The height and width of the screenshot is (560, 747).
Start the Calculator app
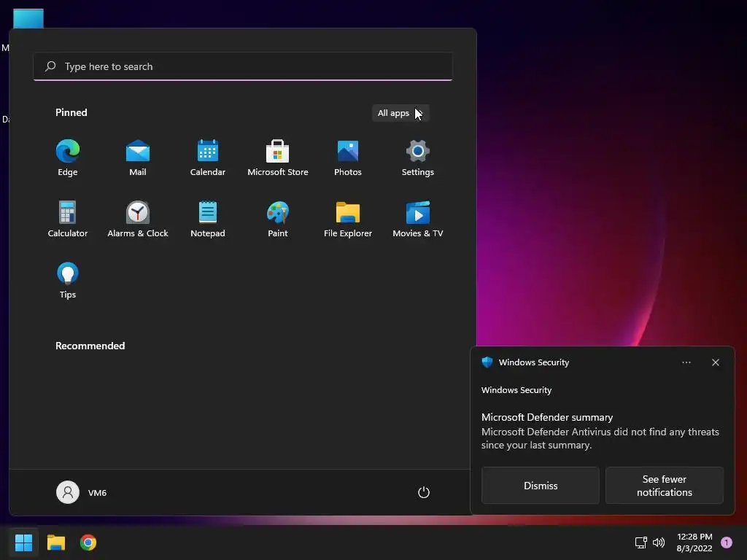point(68,219)
